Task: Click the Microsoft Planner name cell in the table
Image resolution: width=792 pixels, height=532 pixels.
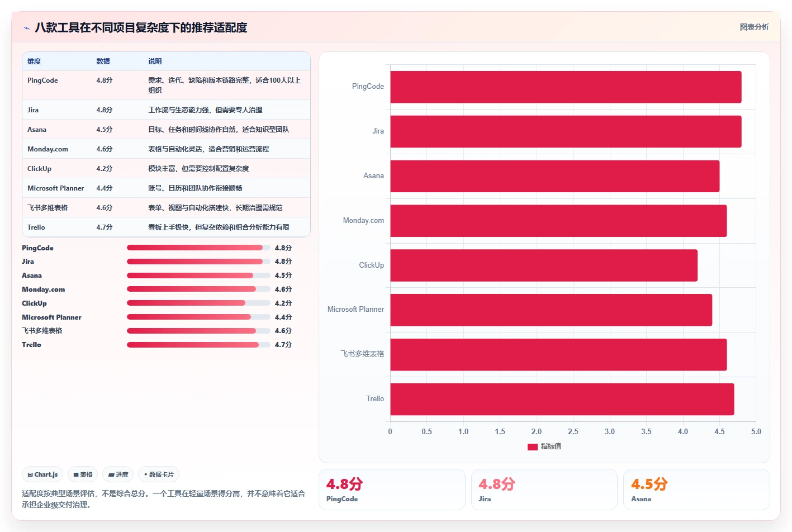Action: (55, 188)
